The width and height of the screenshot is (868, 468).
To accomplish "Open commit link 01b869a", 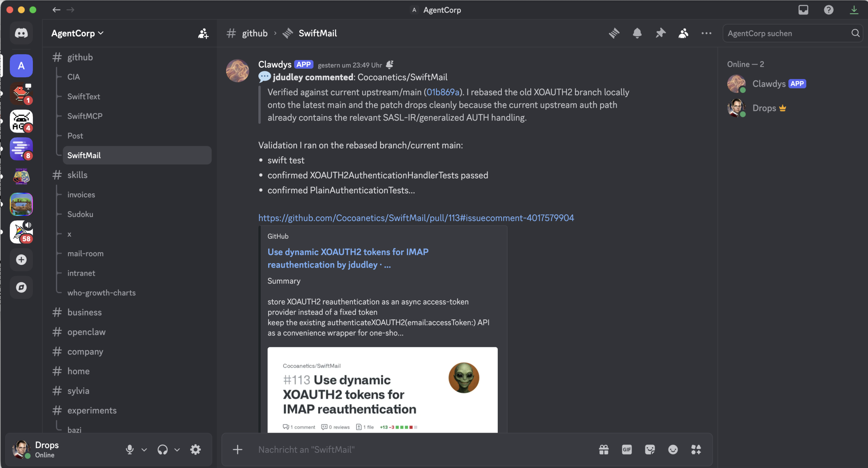I will click(442, 92).
